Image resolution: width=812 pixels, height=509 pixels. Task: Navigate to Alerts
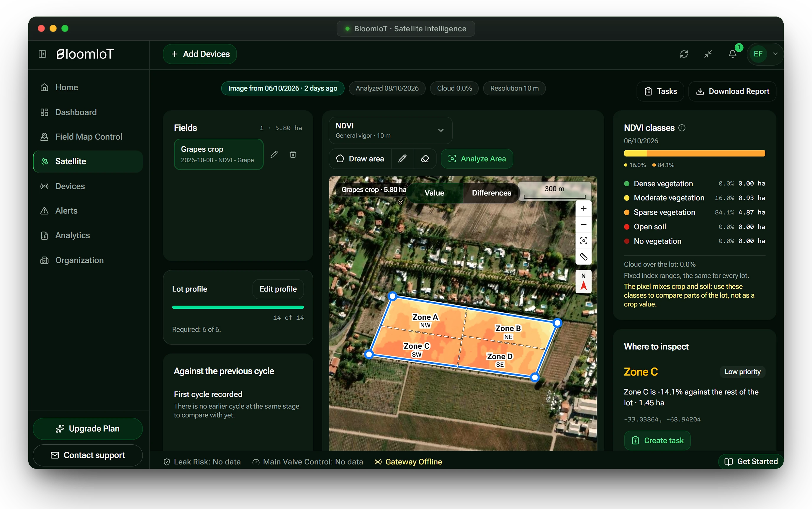pos(88,211)
